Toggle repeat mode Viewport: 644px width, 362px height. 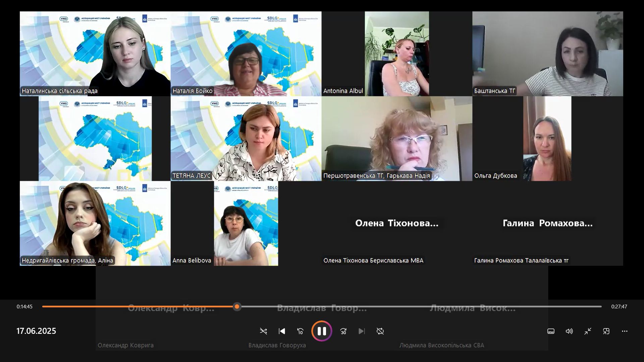[x=380, y=331]
